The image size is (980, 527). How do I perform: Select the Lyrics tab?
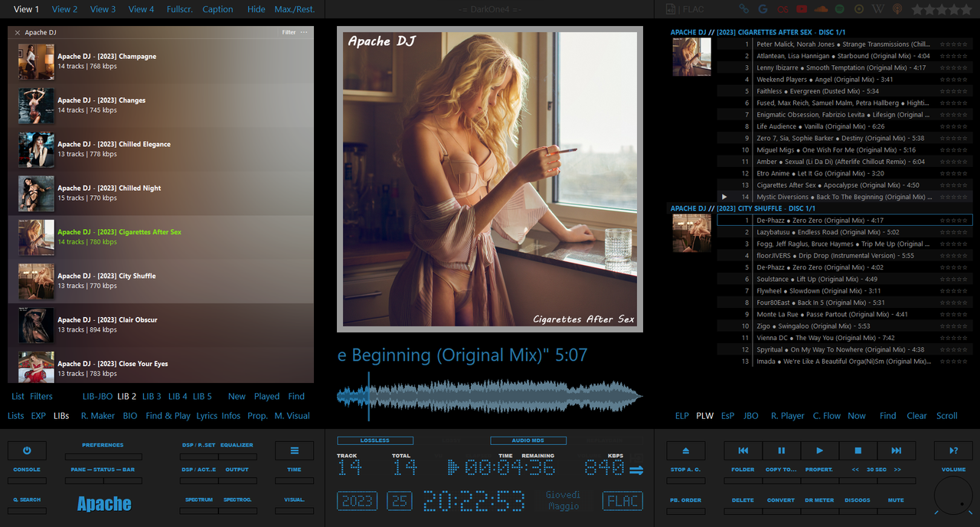207,416
